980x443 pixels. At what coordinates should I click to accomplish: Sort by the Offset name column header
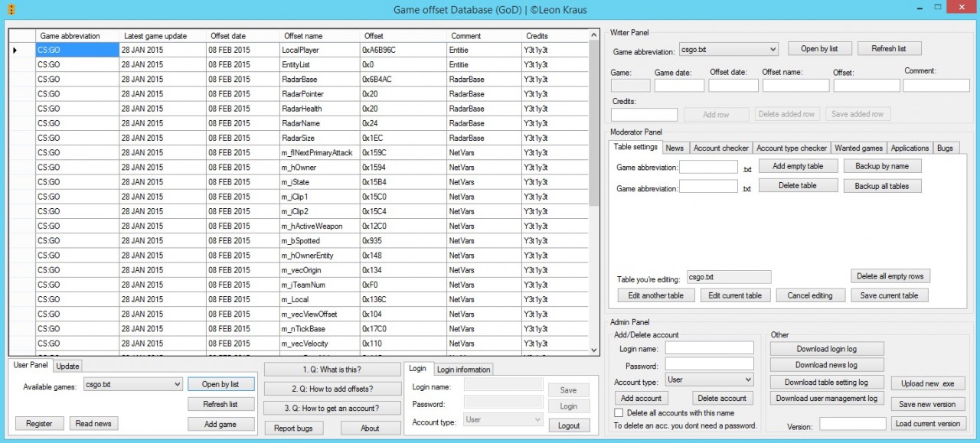319,36
